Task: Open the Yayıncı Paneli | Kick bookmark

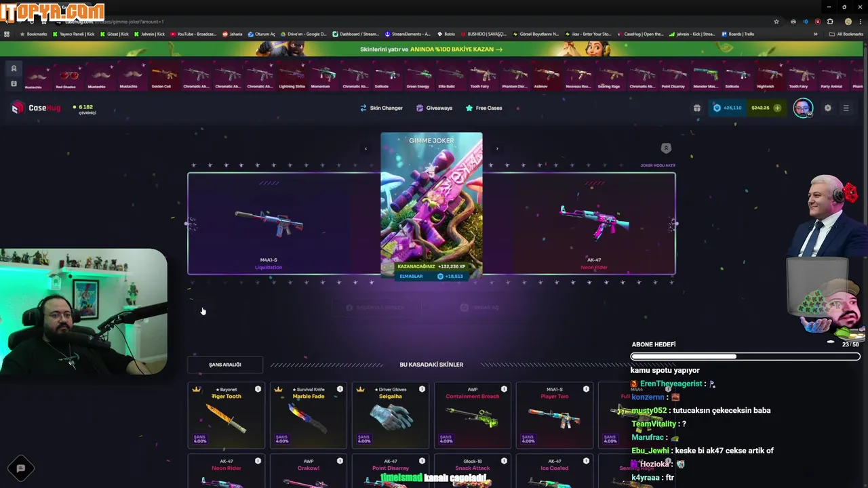Action: 74,34
